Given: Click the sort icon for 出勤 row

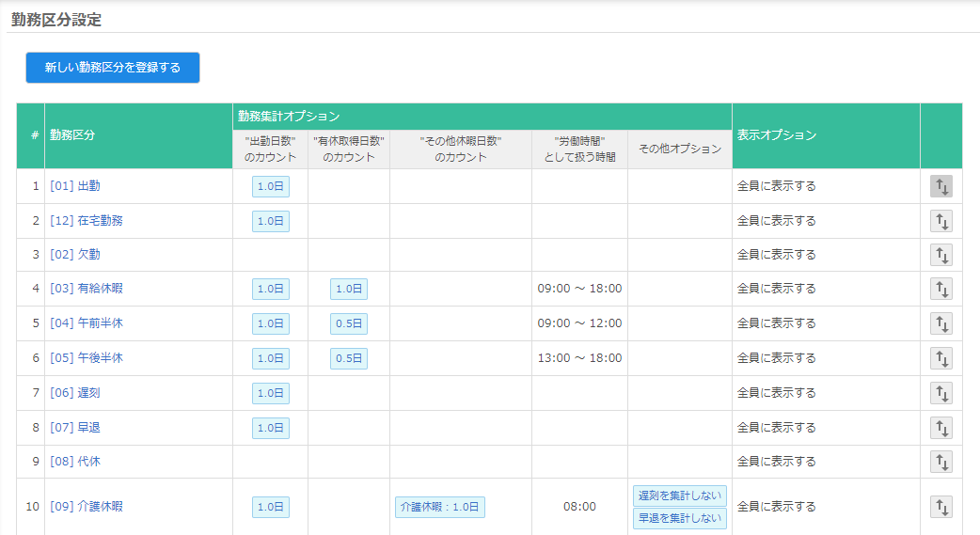Looking at the screenshot, I should (940, 186).
